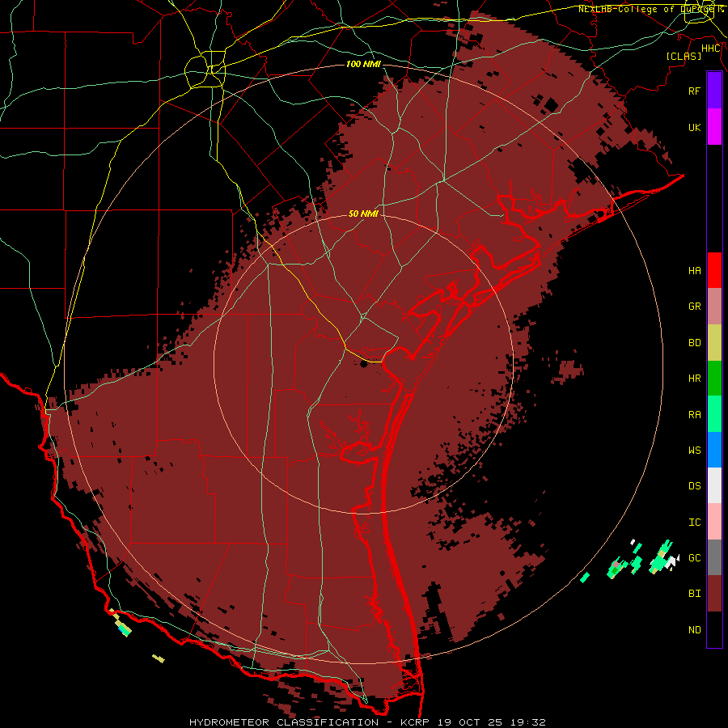This screenshot has height=728, width=728.
Task: Click the "ND" legend label
Action: click(694, 630)
